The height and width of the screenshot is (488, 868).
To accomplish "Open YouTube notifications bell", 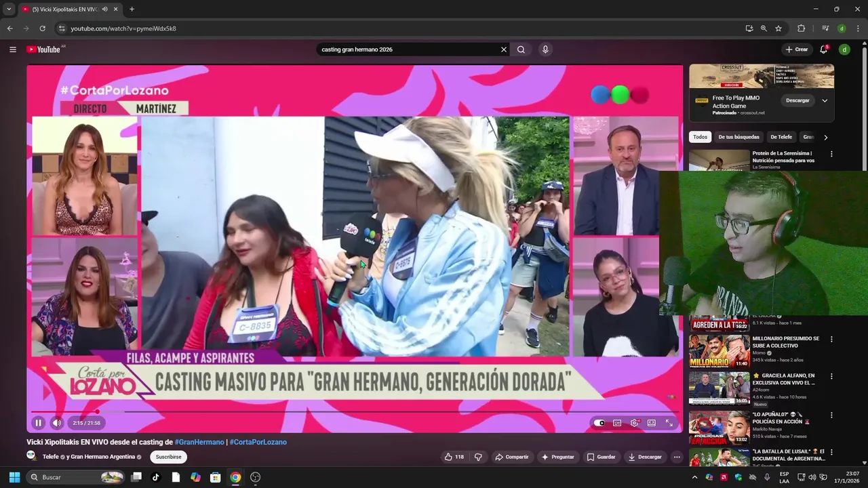I will (x=824, y=49).
